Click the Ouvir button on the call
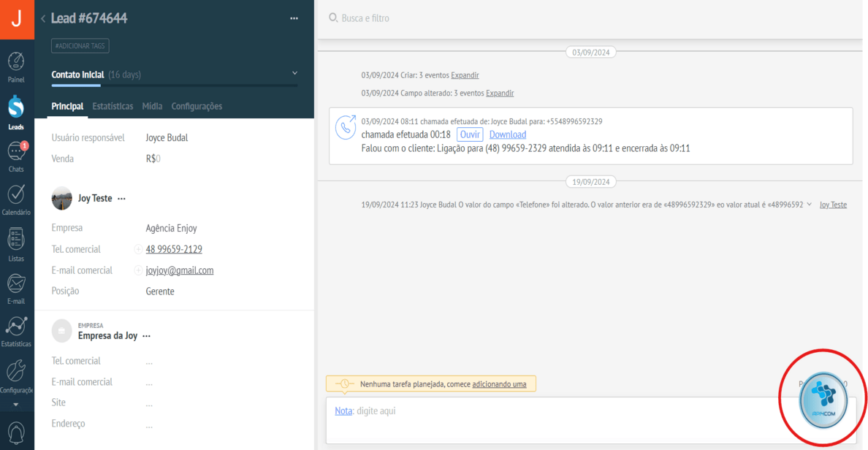The height and width of the screenshot is (450, 868). pos(470,135)
